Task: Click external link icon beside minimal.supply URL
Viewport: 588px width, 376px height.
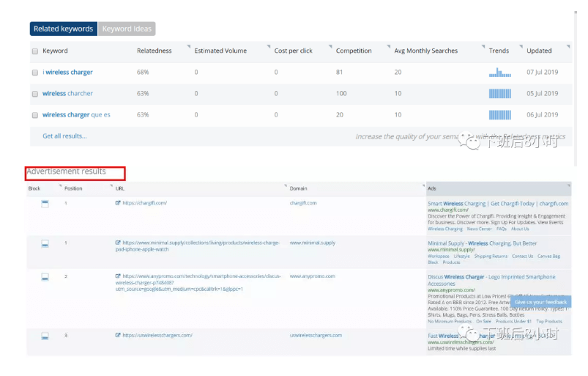Action: tap(118, 243)
